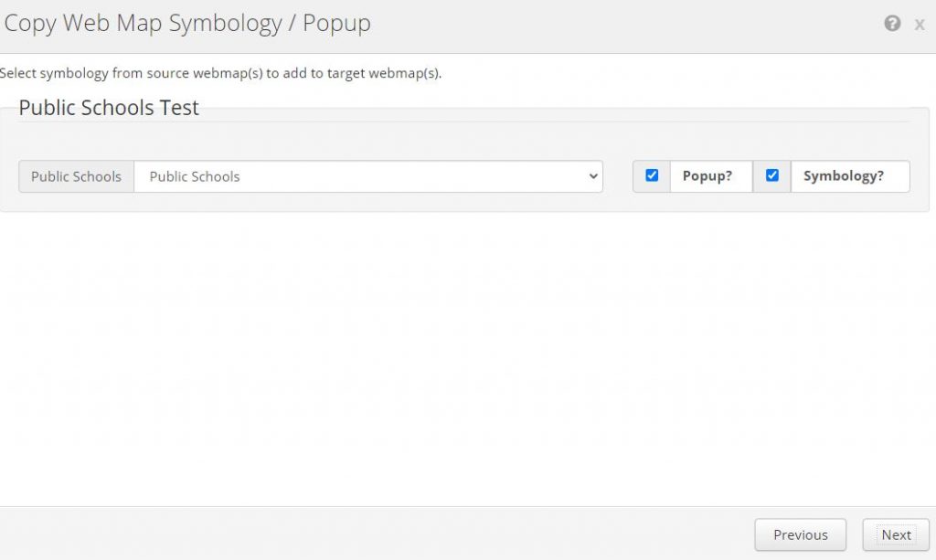
Task: Open help via the question mark icon
Action: tap(892, 24)
